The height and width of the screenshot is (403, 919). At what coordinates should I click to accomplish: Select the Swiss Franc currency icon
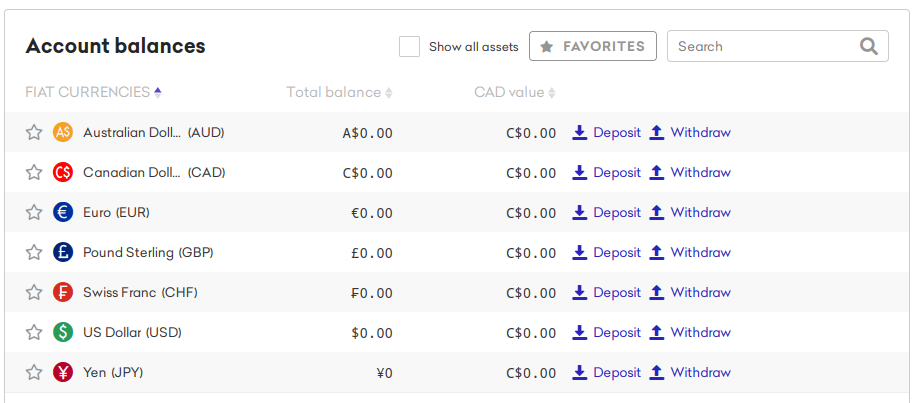pyautogui.click(x=63, y=292)
